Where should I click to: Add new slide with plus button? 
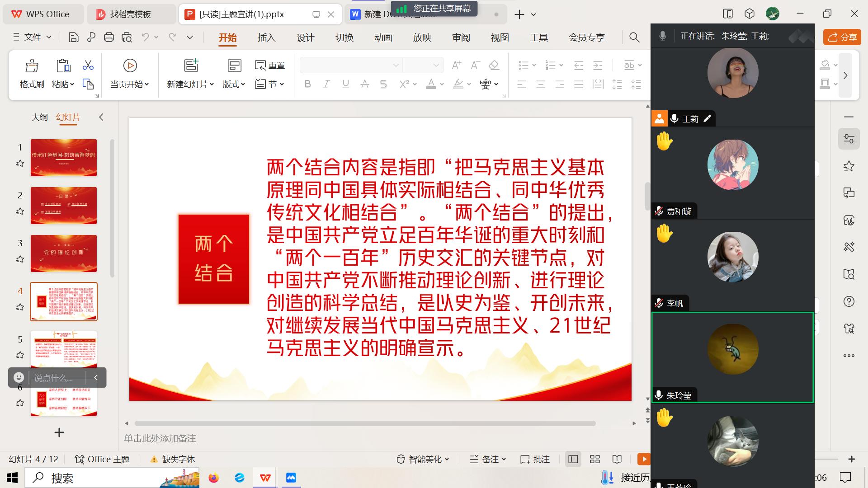(x=59, y=432)
